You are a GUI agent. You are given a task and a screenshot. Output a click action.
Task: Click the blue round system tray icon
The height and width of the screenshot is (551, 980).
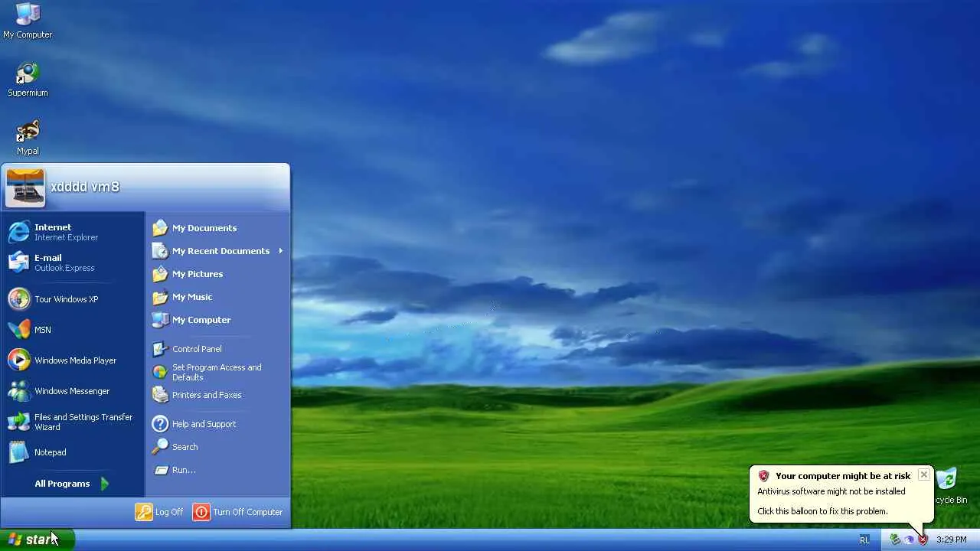[909, 540]
